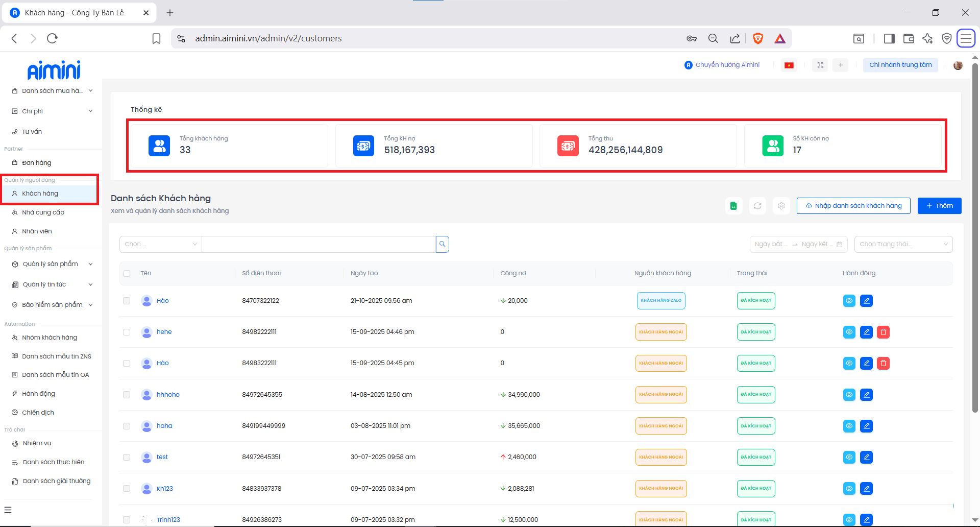980x527 pixels.
Task: Go to Nhóm khách hàng menu item
Action: point(50,338)
